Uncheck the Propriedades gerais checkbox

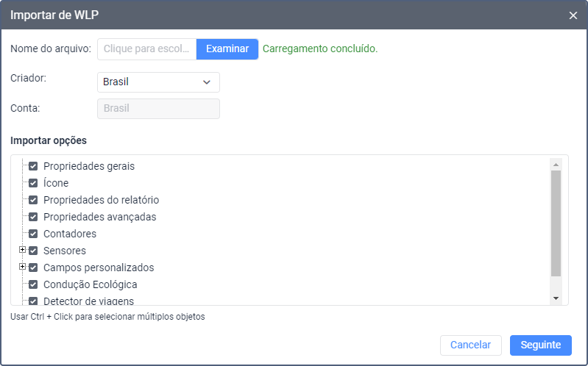pos(33,166)
